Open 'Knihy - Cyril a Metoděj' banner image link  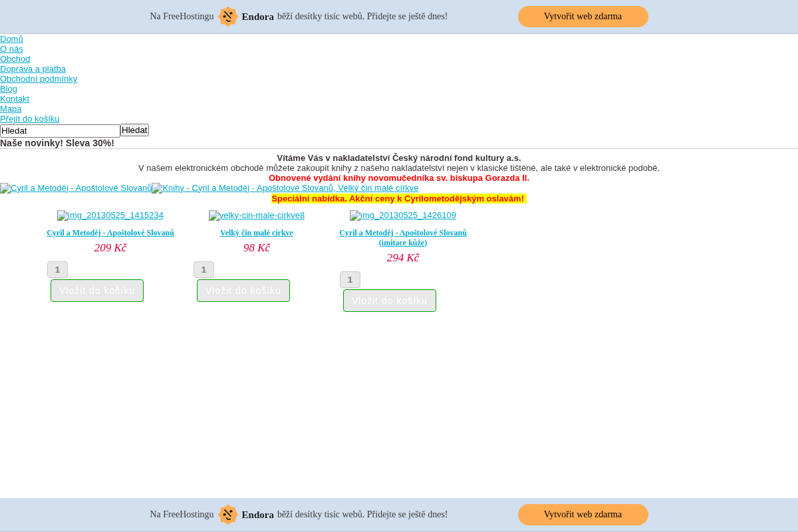click(x=285, y=188)
